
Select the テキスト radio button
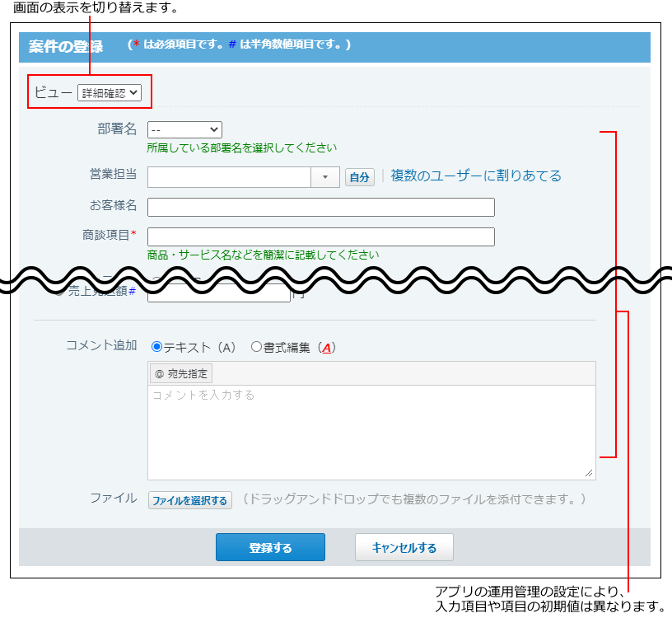156,347
